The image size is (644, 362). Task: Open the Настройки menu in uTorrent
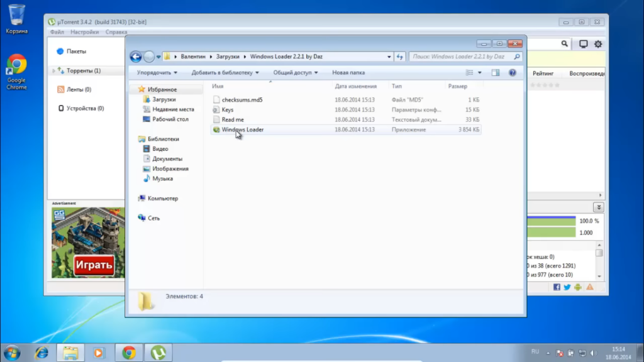pos(85,32)
